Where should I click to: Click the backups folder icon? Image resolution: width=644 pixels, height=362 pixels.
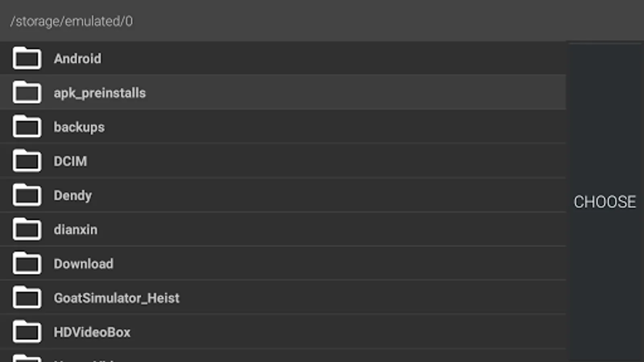[x=27, y=127]
